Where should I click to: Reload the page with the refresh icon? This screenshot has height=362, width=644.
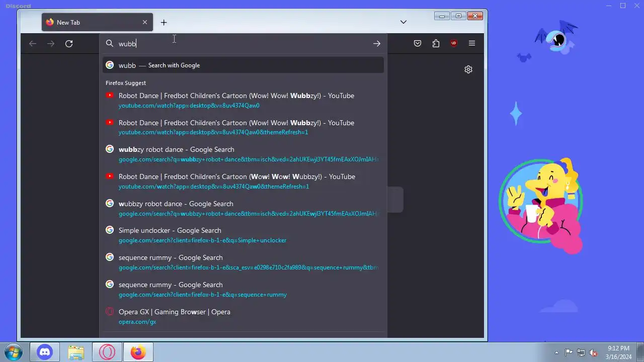click(69, 44)
